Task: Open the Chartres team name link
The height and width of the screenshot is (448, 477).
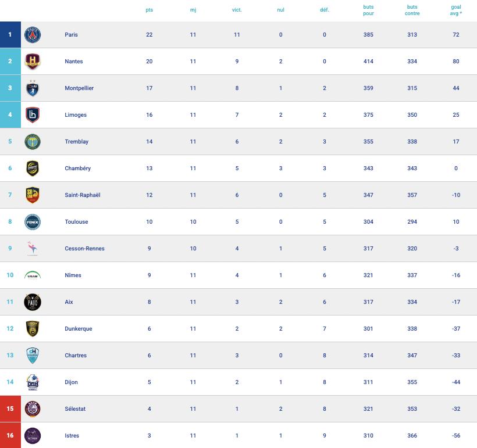Action: (76, 356)
